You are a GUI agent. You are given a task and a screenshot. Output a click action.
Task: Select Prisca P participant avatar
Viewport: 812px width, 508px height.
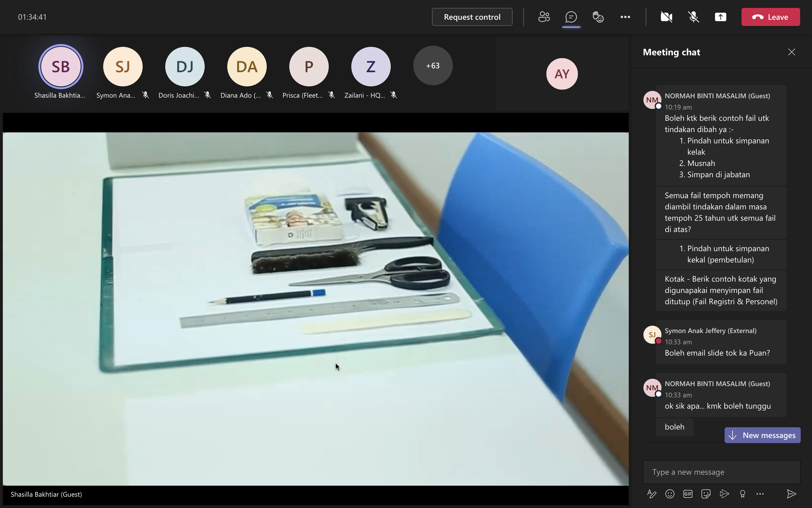point(309,67)
